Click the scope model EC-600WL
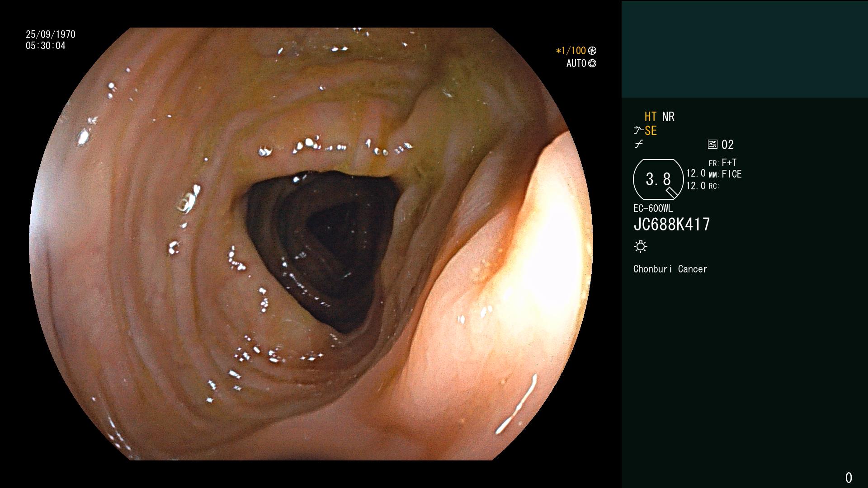 653,209
